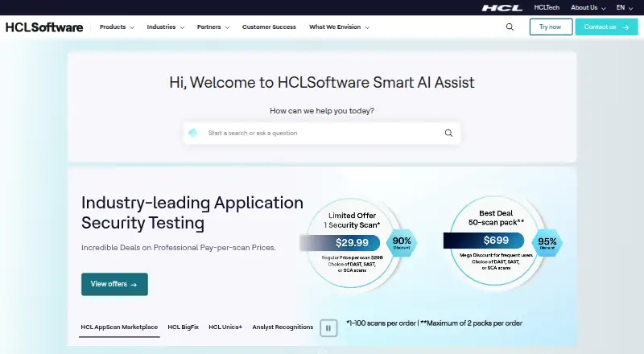The width and height of the screenshot is (644, 354).
Task: Open the EN language selector
Action: 625,7
